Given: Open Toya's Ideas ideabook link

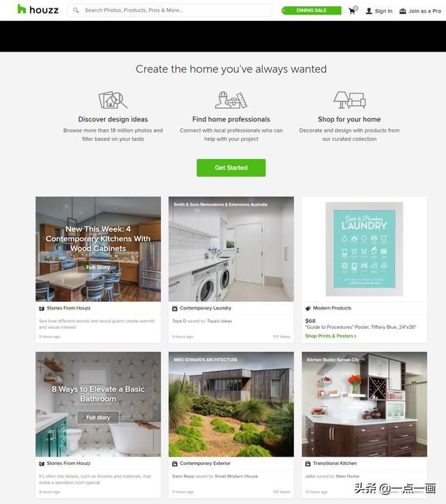Looking at the screenshot, I should [x=220, y=321].
